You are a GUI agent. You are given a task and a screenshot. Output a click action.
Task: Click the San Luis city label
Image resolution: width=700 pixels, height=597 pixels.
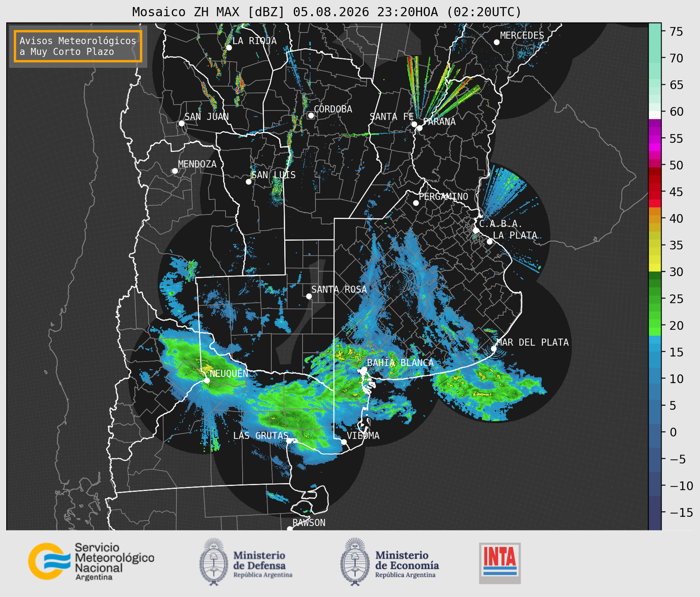click(274, 175)
